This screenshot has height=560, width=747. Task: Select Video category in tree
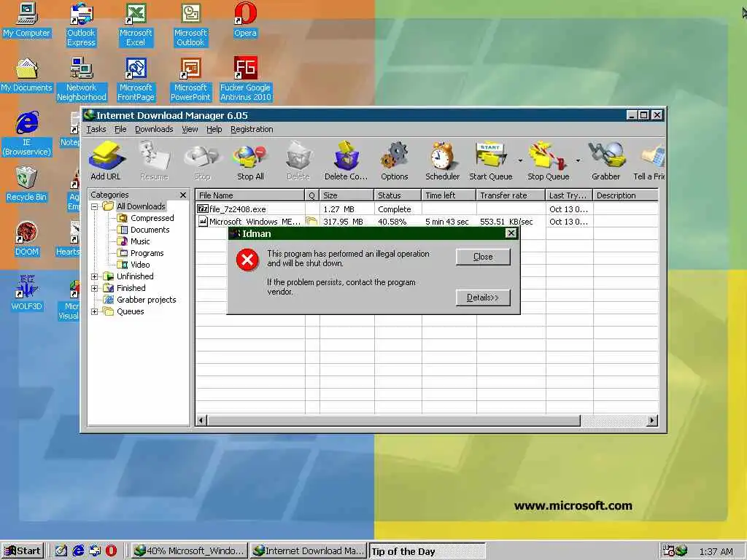click(134, 265)
